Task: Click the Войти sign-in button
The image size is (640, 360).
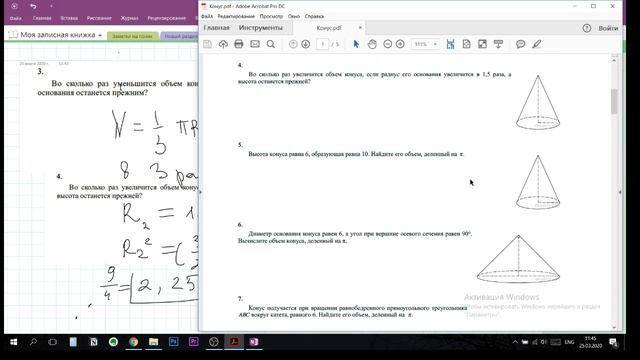Action: coord(608,28)
